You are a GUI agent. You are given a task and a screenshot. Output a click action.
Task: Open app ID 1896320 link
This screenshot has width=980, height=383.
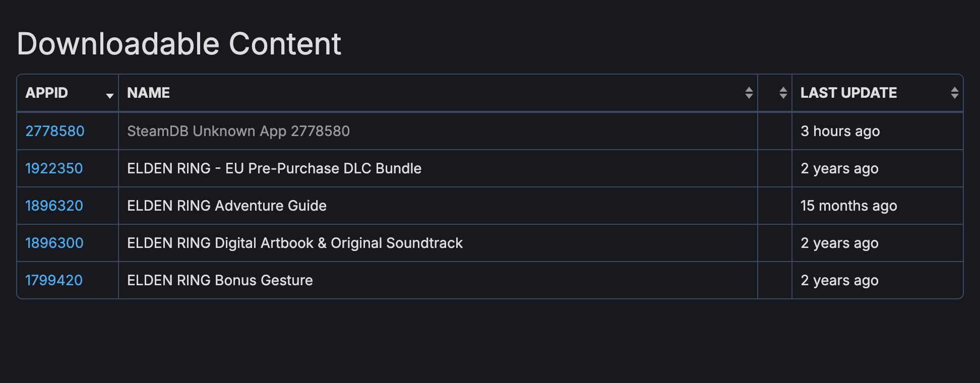tap(54, 206)
